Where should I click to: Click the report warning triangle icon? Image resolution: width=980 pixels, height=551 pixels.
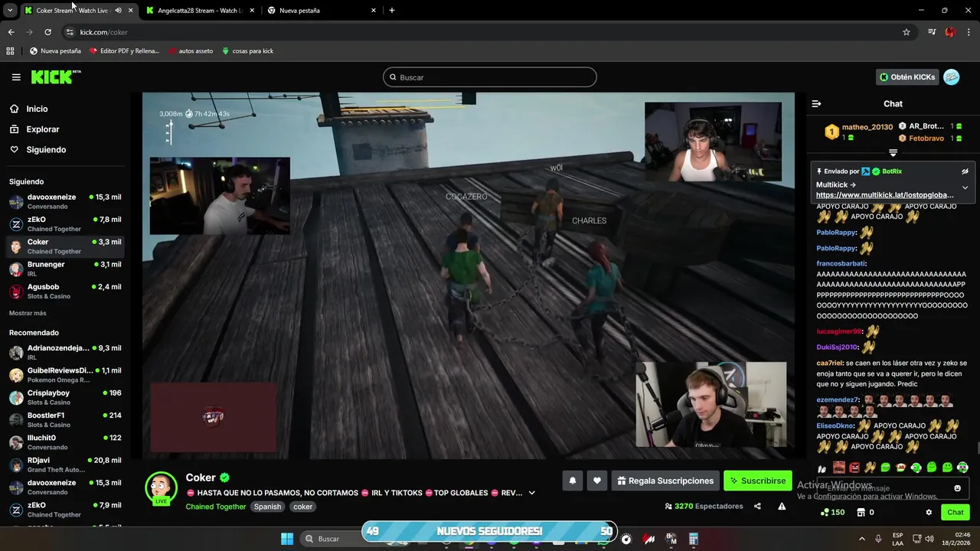(782, 506)
